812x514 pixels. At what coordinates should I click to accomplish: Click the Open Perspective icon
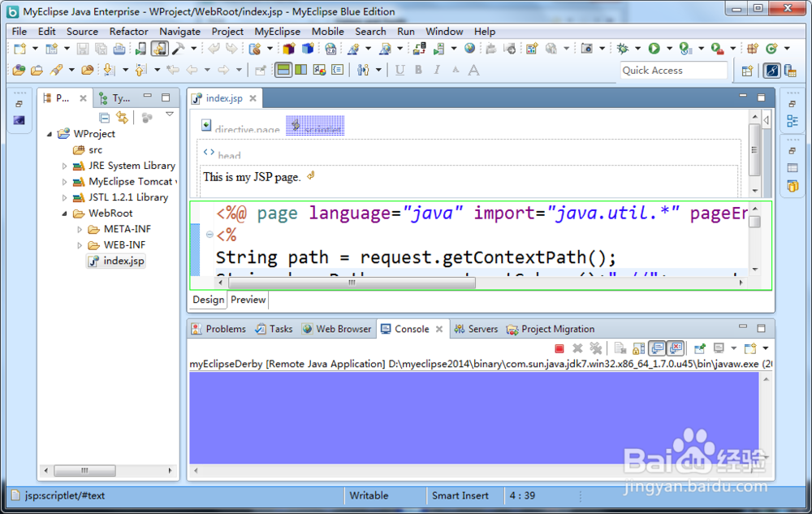747,71
